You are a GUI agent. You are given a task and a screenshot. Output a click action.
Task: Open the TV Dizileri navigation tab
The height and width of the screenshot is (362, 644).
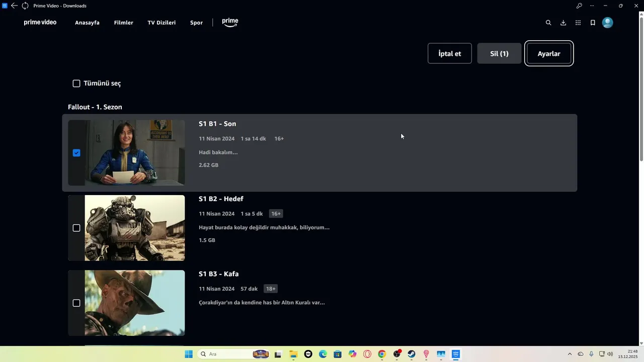click(162, 23)
